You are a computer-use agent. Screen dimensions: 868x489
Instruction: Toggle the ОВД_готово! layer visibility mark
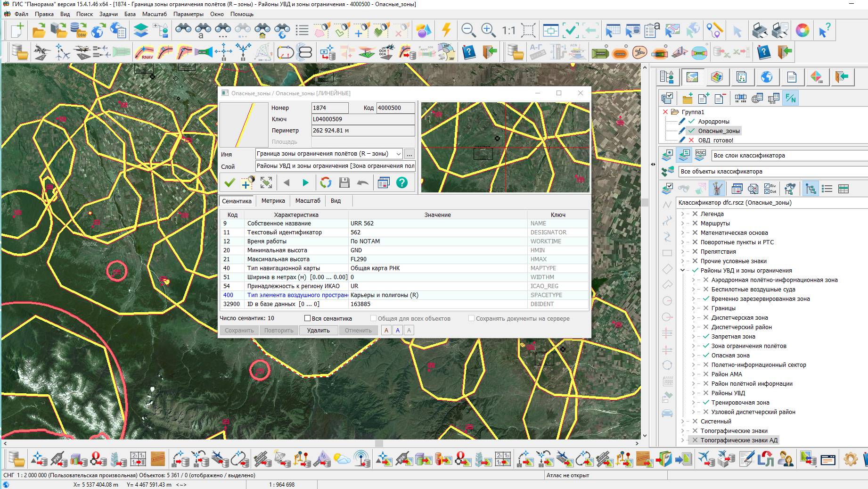[691, 140]
